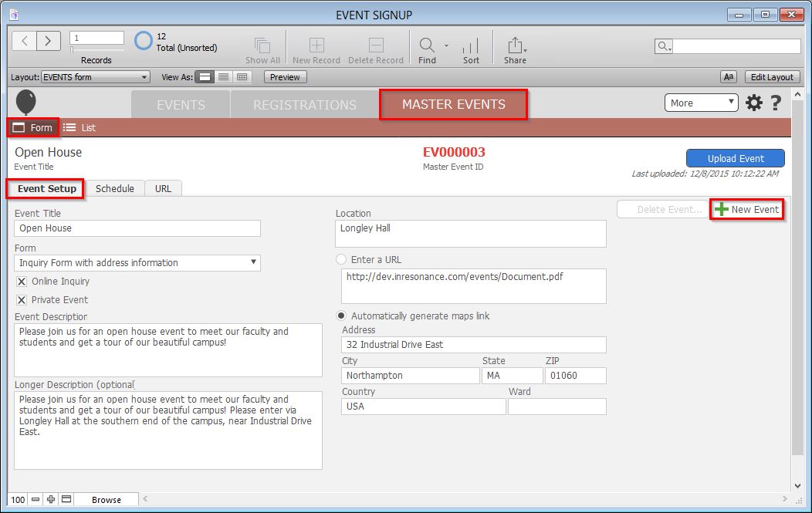Go to the next record arrow

(48, 41)
